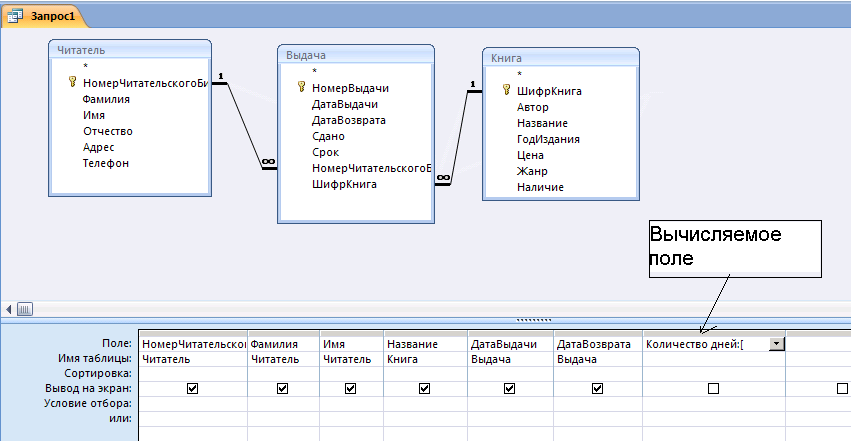Toggle display checkbox under ДатаВыдачи column
Image resolution: width=851 pixels, height=441 pixels.
509,388
